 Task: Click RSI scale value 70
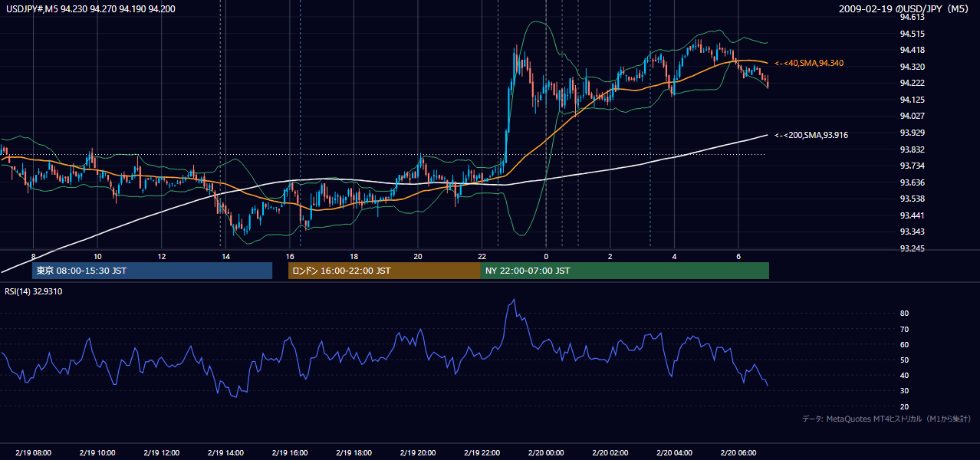click(x=905, y=329)
